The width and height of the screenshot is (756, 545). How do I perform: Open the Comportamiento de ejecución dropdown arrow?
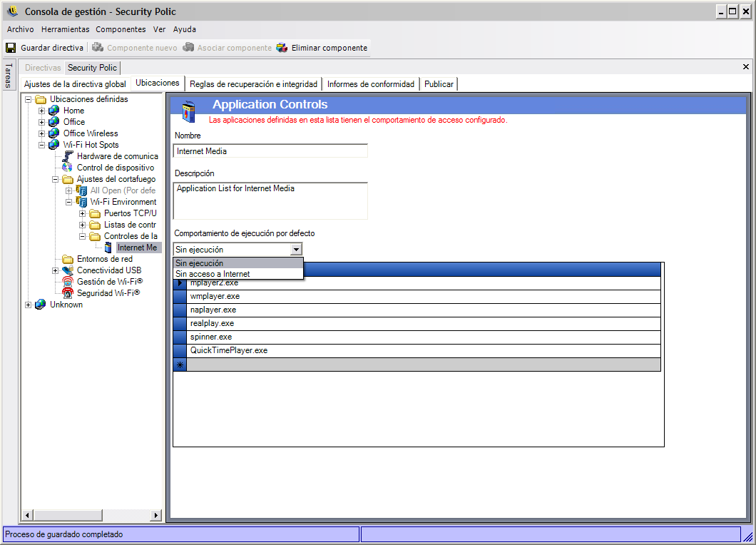coord(296,249)
